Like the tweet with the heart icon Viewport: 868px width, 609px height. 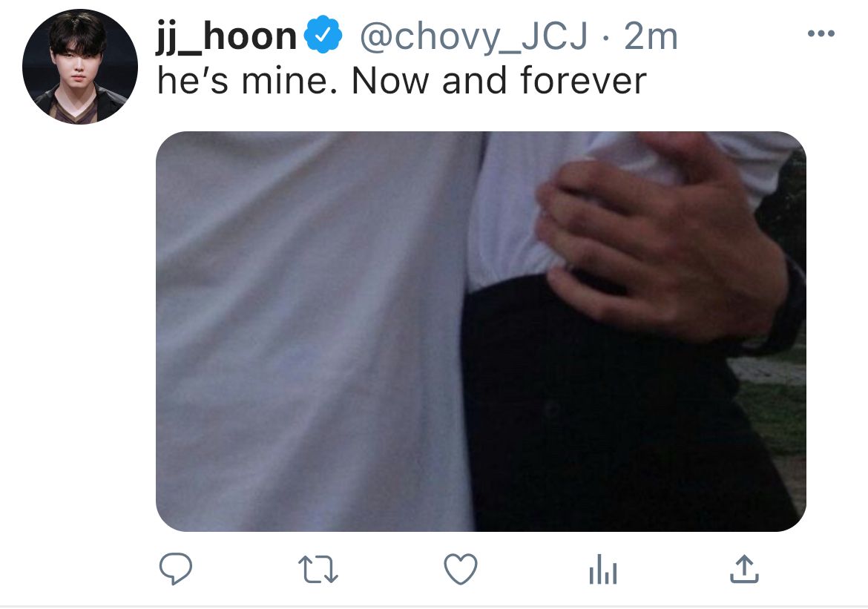(461, 569)
